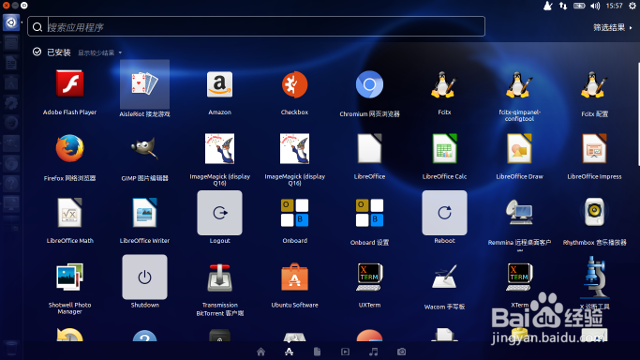Open Ubuntu Software store
640x360 pixels.
[x=295, y=277]
